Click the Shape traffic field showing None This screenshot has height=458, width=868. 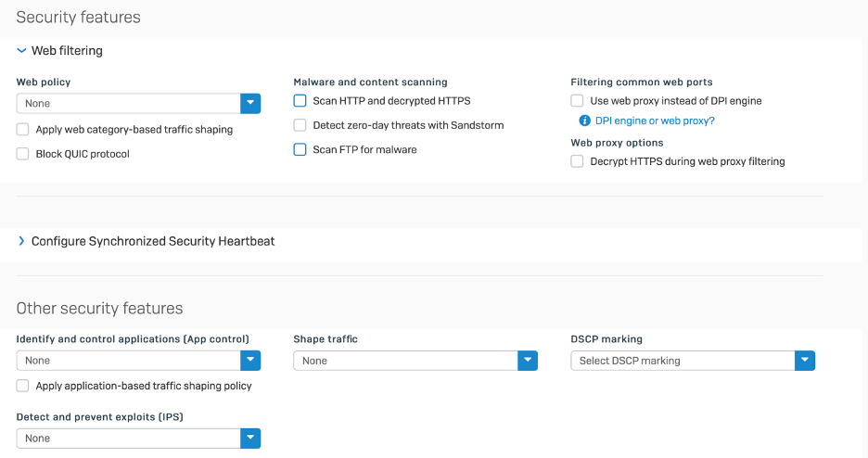click(x=404, y=361)
